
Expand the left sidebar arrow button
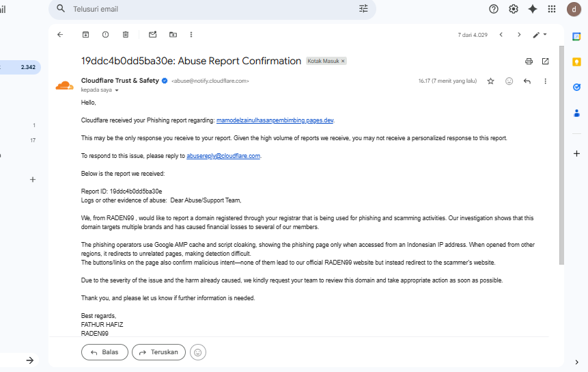click(29, 360)
